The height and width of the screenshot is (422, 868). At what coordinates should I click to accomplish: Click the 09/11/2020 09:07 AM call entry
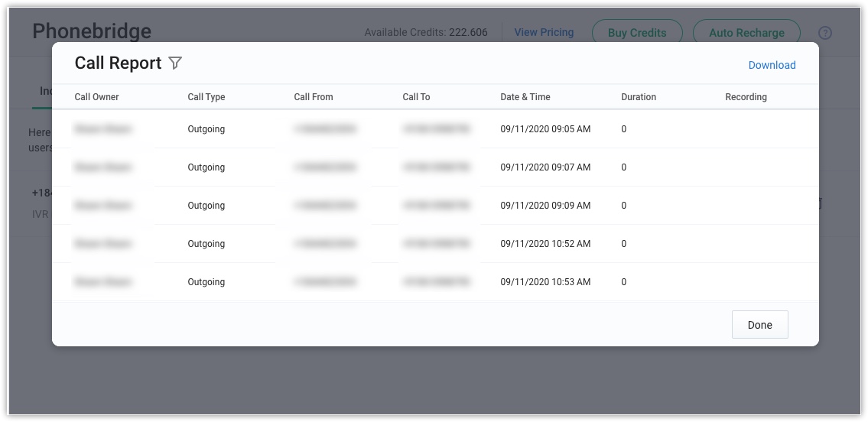coord(545,167)
